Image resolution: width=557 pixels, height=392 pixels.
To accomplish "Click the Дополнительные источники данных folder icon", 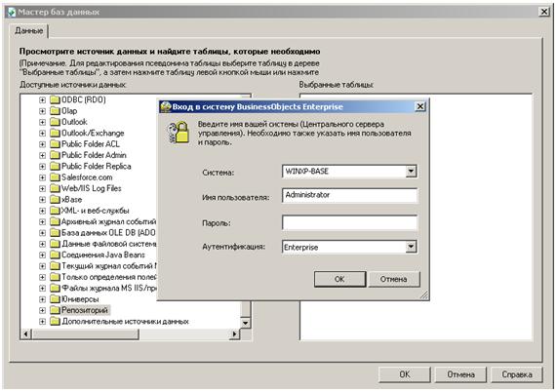I will click(x=55, y=321).
